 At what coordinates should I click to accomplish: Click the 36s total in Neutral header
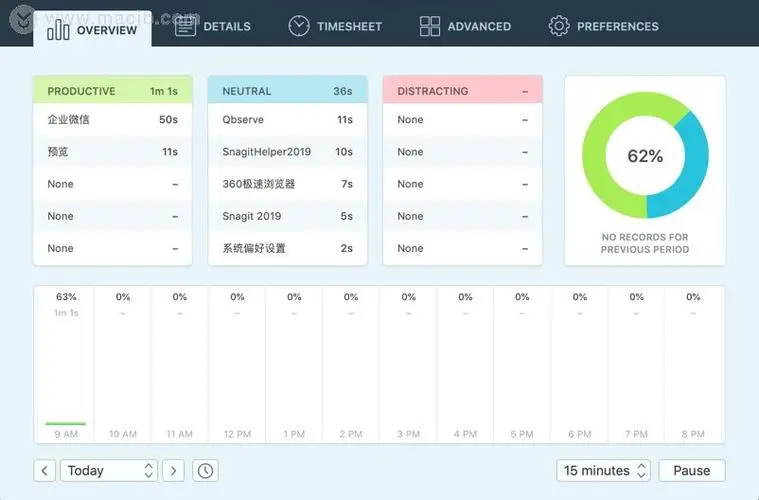(343, 91)
